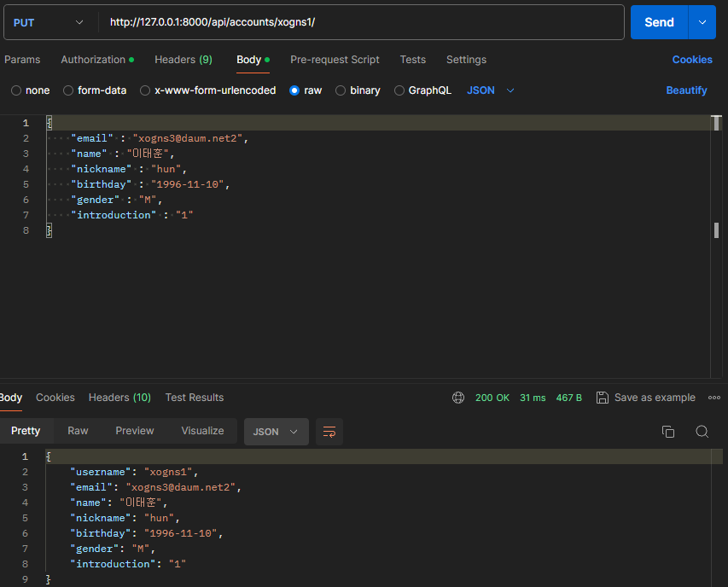Screen dimensions: 728x587
Task: Click the request URL input field
Action: coord(362,22)
